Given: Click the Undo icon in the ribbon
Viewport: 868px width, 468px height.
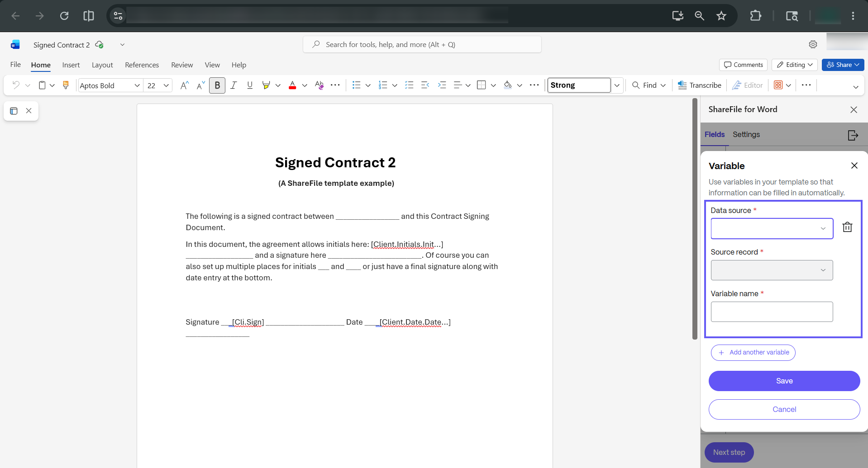Looking at the screenshot, I should pos(16,85).
